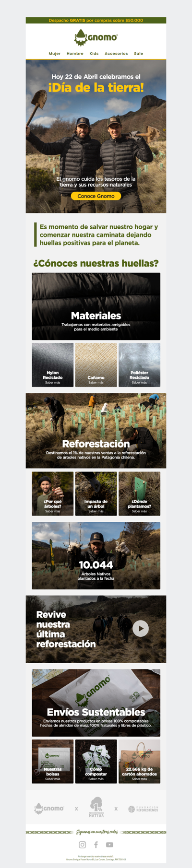This screenshot has height=868, width=192.
Task: Open the Cañamo material tile
Action: [96, 365]
